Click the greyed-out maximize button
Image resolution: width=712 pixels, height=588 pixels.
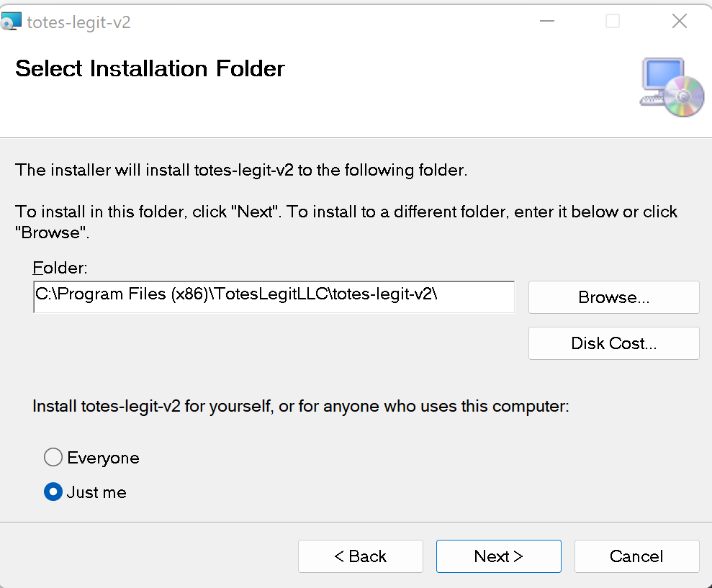click(x=613, y=22)
